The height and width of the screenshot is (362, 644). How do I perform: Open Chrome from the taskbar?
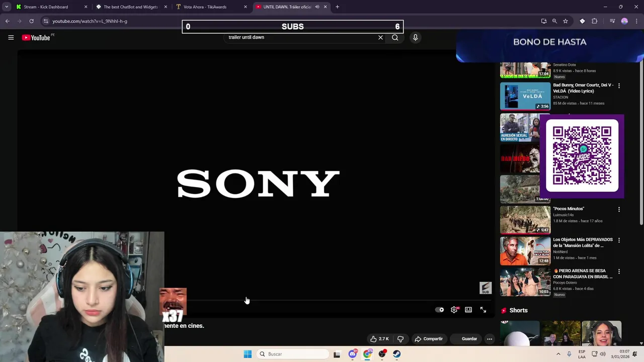pyautogui.click(x=367, y=354)
